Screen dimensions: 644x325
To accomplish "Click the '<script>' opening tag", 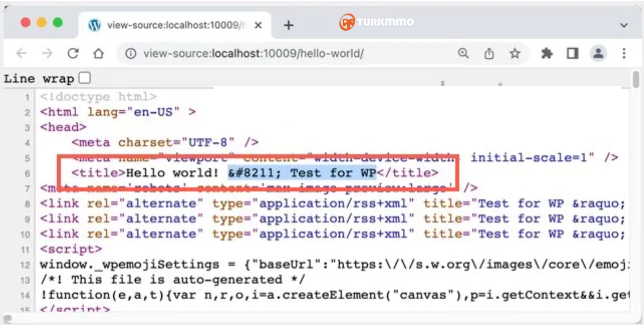I will click(x=71, y=249).
